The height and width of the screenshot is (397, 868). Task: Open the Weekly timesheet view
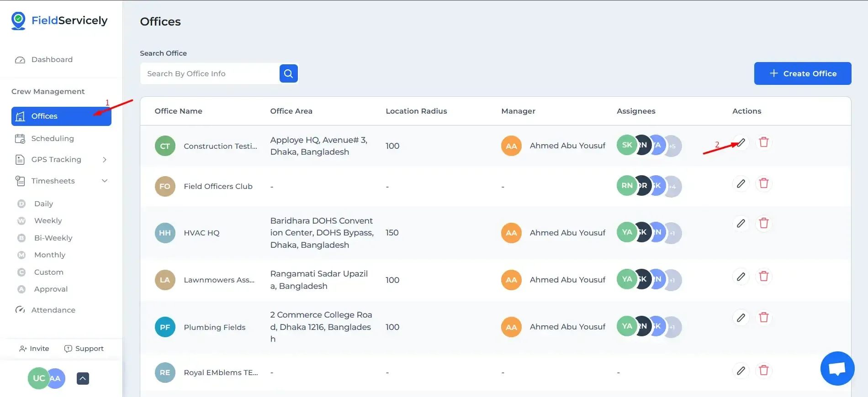pos(48,221)
